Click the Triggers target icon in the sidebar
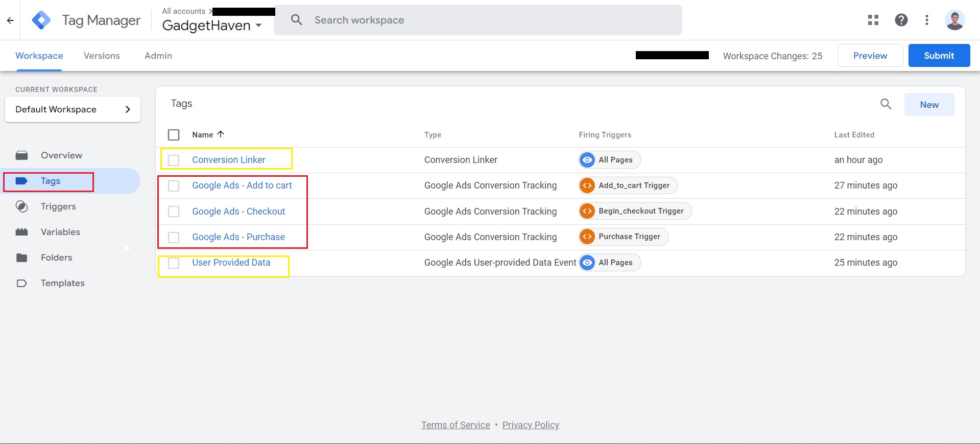 (21, 206)
